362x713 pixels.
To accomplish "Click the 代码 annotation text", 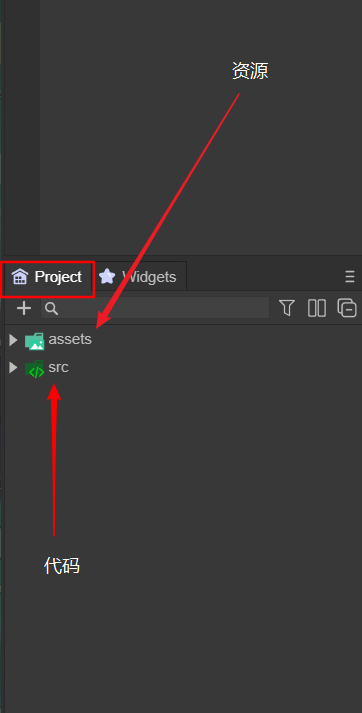I will (62, 566).
